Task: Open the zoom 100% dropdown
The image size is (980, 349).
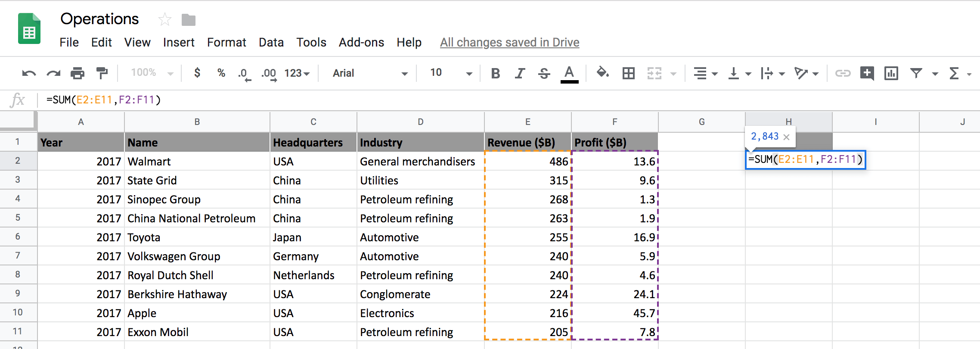Action: click(152, 73)
